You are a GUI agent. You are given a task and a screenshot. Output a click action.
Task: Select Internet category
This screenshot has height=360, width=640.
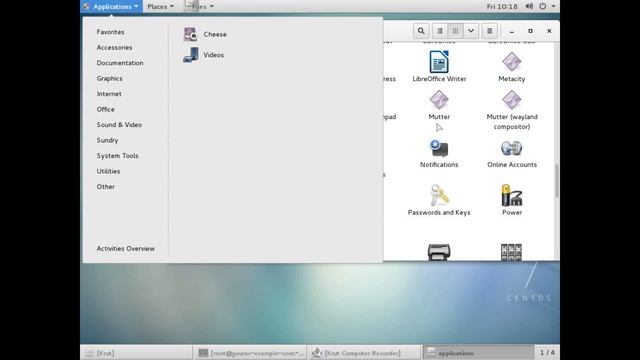[109, 94]
